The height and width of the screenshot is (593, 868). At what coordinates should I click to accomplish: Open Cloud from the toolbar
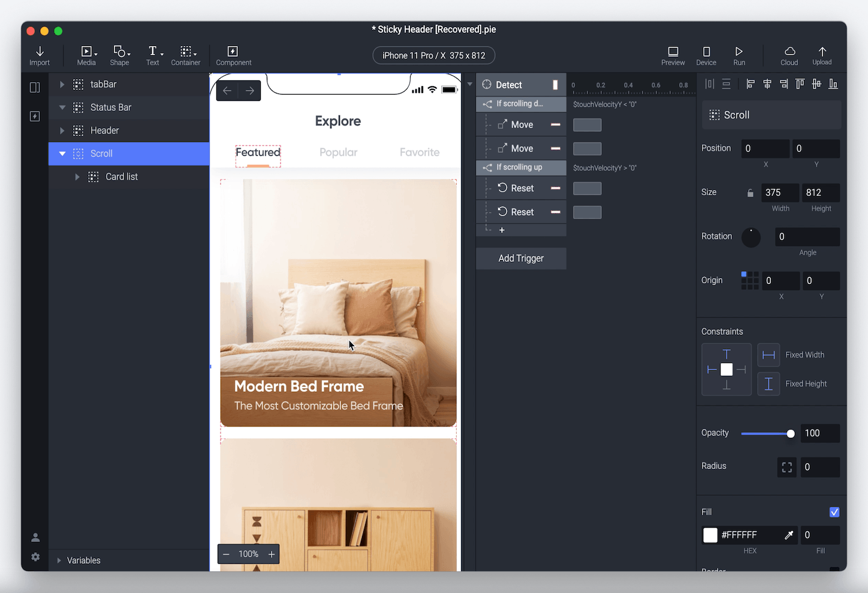789,52
